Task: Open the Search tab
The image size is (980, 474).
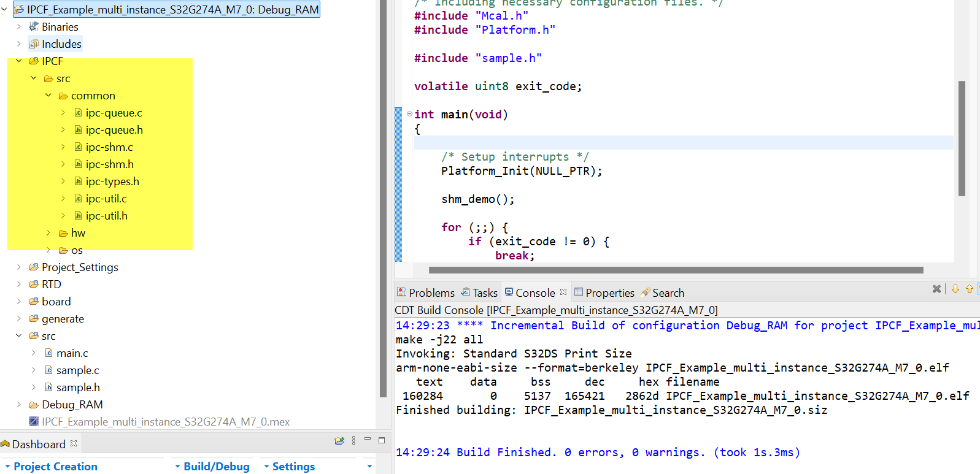Action: click(x=662, y=292)
